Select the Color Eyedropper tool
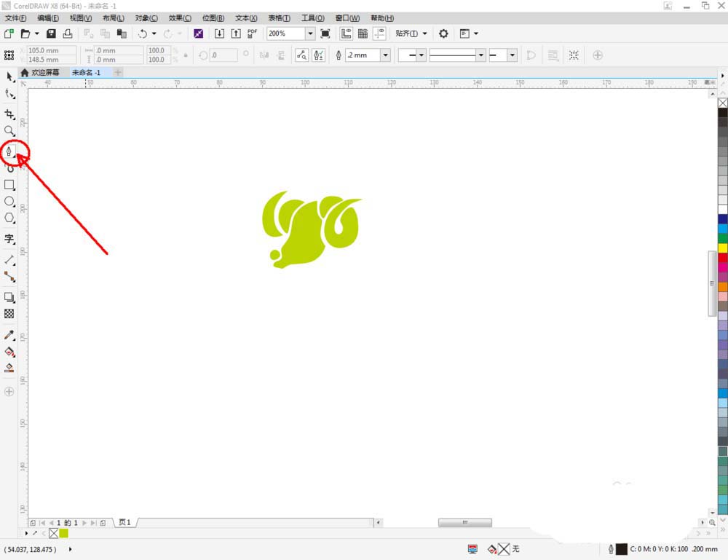 pyautogui.click(x=9, y=335)
